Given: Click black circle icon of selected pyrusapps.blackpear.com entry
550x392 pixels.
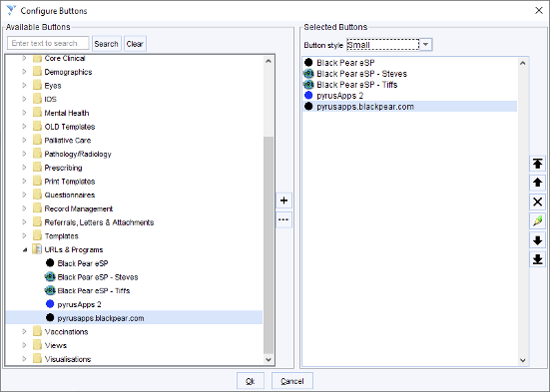Looking at the screenshot, I should click(x=308, y=106).
